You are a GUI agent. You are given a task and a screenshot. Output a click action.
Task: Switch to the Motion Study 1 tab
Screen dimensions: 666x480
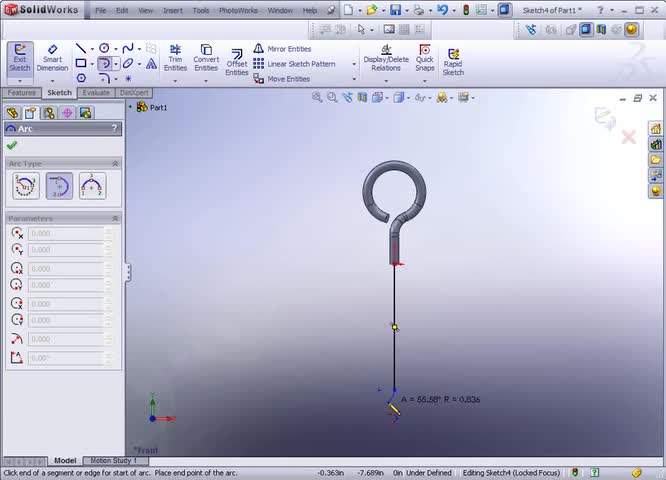point(113,460)
